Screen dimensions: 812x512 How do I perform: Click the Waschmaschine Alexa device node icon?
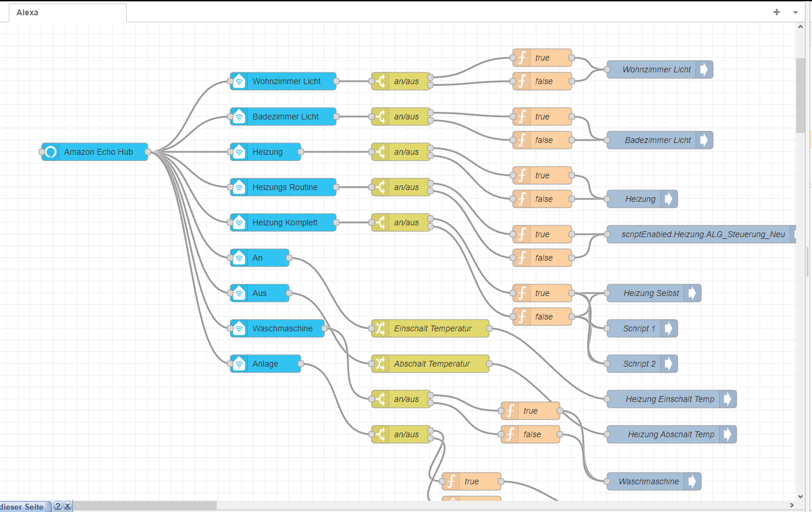239,328
